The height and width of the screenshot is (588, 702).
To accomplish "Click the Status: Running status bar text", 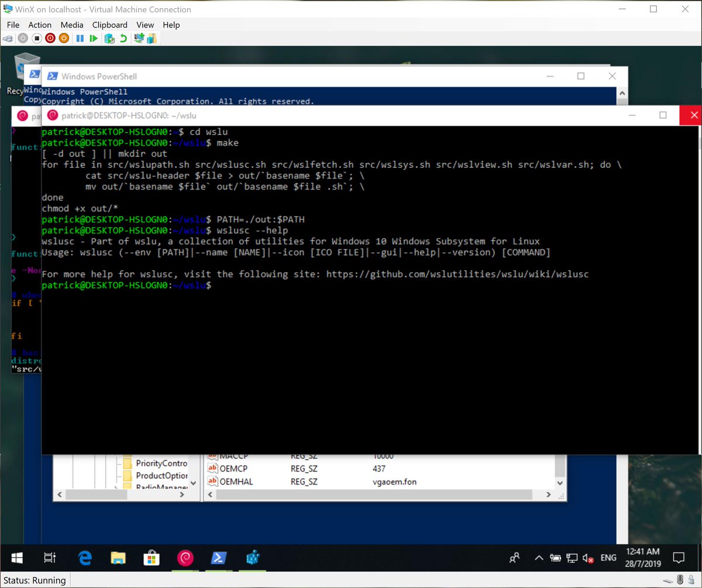I will 33,580.
